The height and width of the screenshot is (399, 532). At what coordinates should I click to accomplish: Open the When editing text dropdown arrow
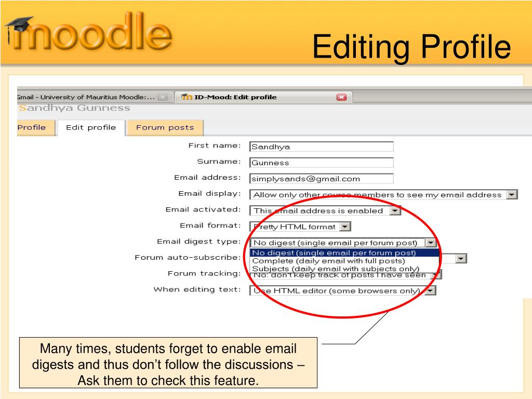point(431,291)
